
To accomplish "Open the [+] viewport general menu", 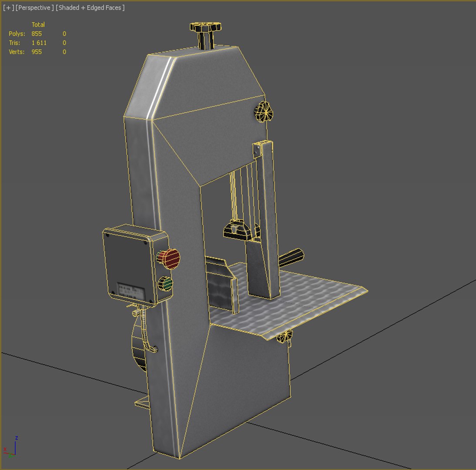I will (9, 8).
